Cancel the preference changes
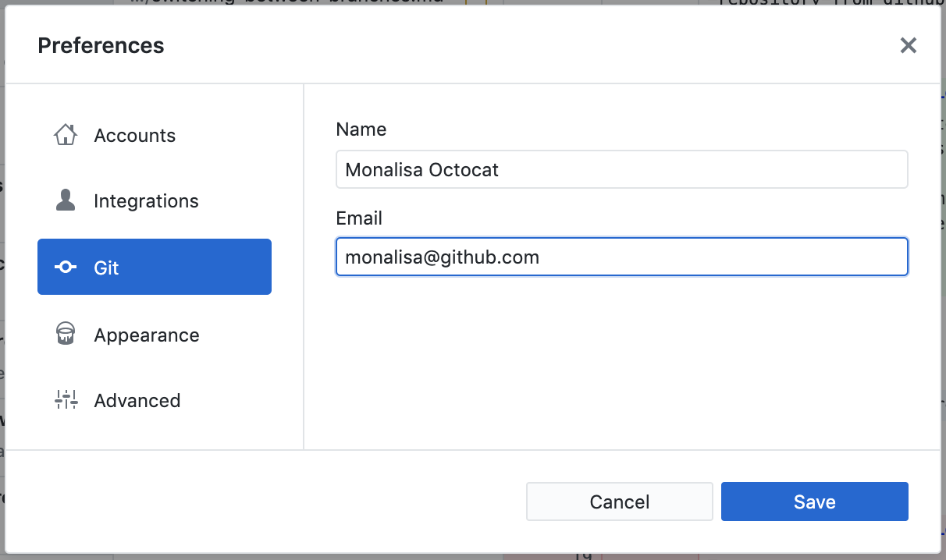 [620, 502]
